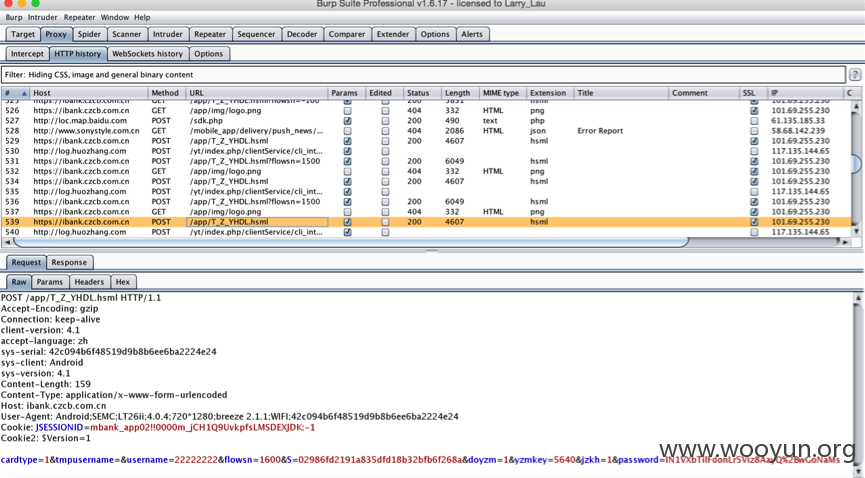Toggle Edited checkbox for row 540

point(385,232)
